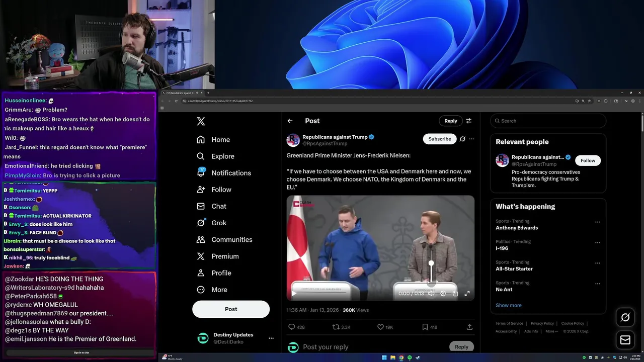This screenshot has width=644, height=362.
Task: Click the browser address bar URL
Action: pyautogui.click(x=220, y=101)
